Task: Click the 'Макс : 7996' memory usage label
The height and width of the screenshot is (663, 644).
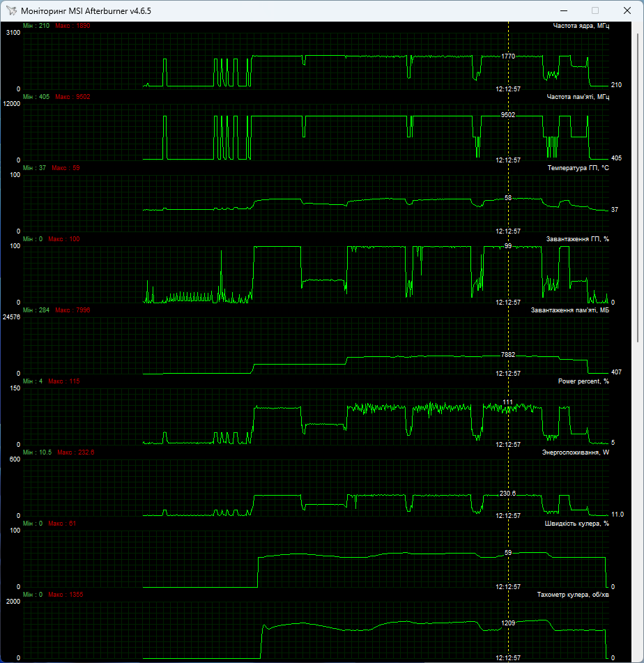Action: point(72,310)
